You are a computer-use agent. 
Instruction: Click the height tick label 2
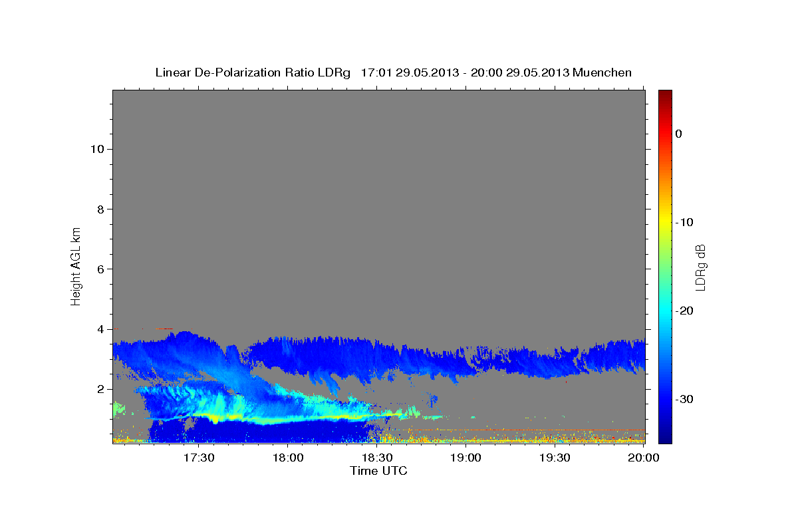[x=99, y=389]
